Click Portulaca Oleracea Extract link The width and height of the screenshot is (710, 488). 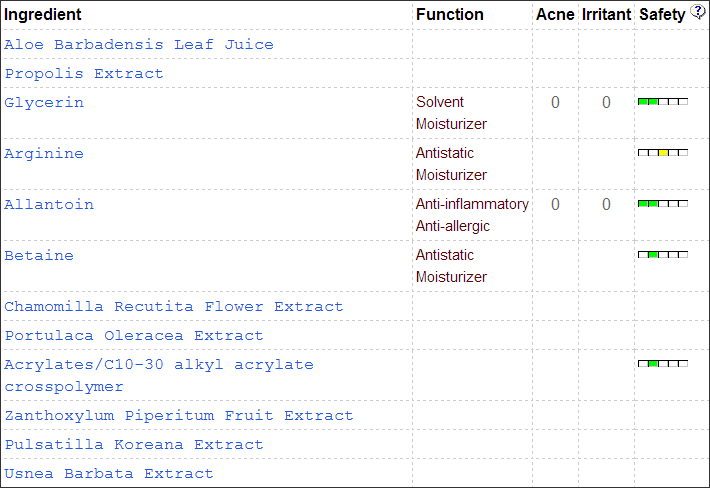[134, 336]
